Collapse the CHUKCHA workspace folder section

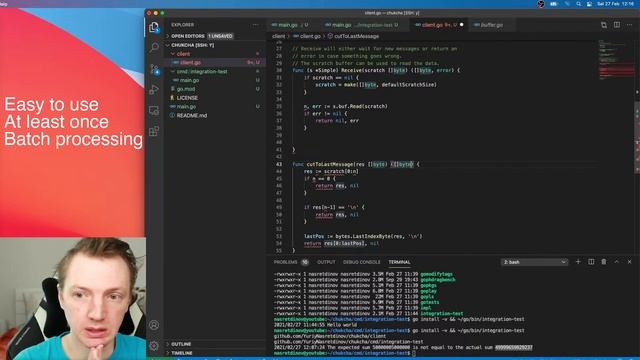193,45
